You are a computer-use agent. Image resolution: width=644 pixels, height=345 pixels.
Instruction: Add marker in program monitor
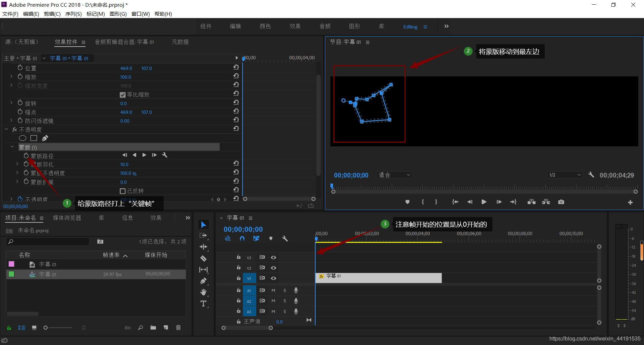coord(407,202)
